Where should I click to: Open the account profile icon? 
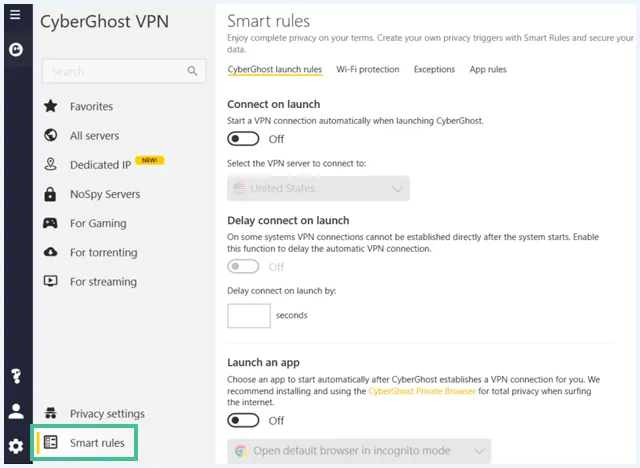point(16,411)
